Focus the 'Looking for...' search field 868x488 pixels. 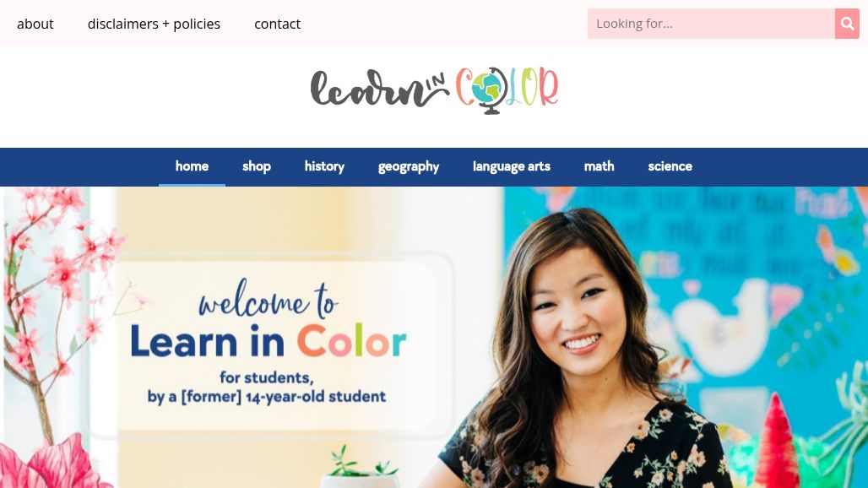711,24
